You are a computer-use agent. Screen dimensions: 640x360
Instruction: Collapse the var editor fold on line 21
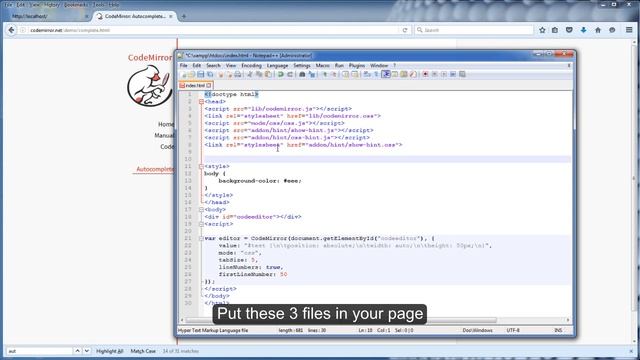(201, 238)
